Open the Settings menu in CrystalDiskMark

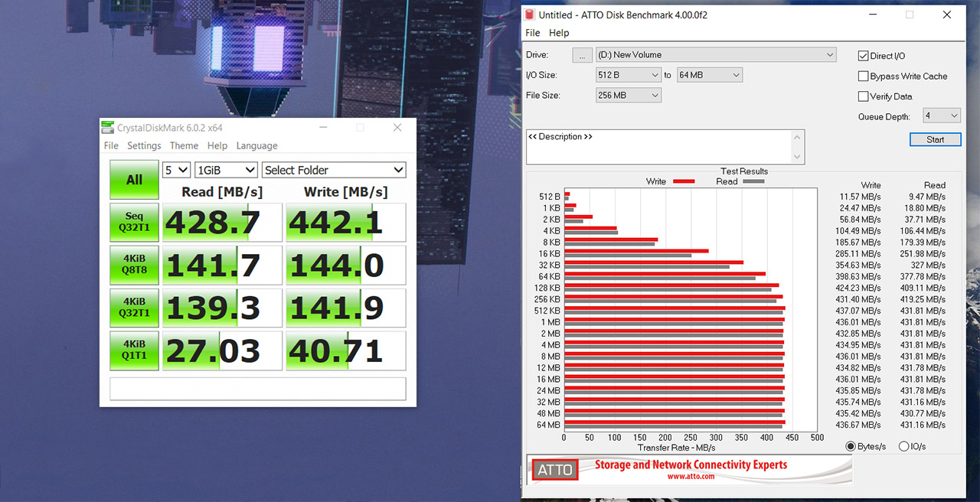pos(144,145)
